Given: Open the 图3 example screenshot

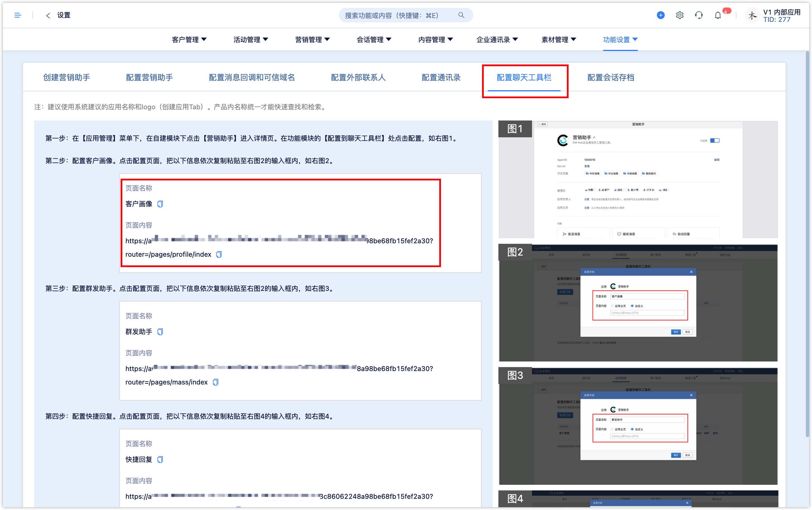Looking at the screenshot, I should tap(638, 426).
